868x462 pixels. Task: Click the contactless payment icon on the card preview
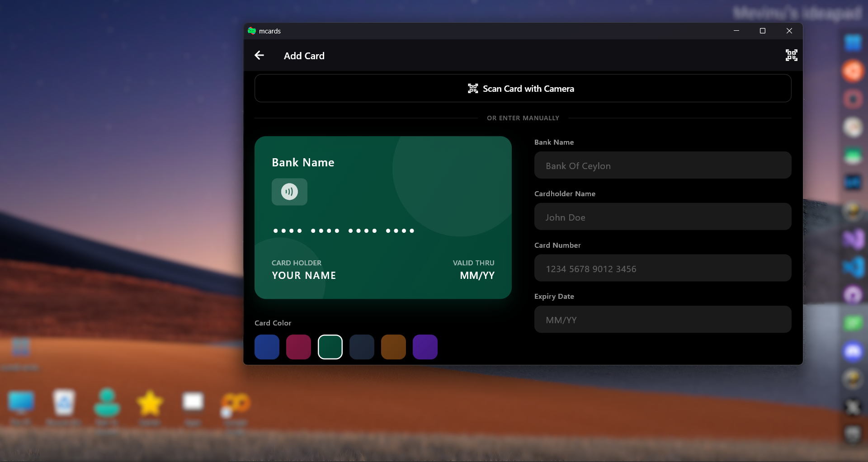point(289,192)
